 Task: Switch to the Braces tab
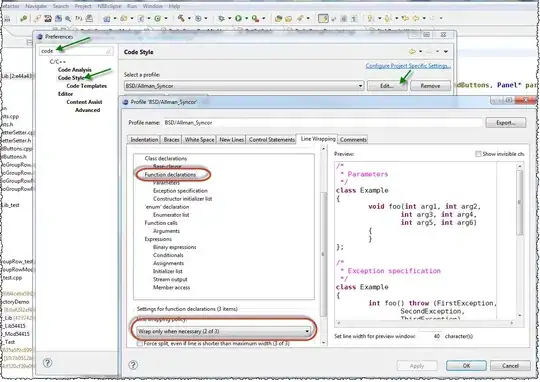click(172, 140)
